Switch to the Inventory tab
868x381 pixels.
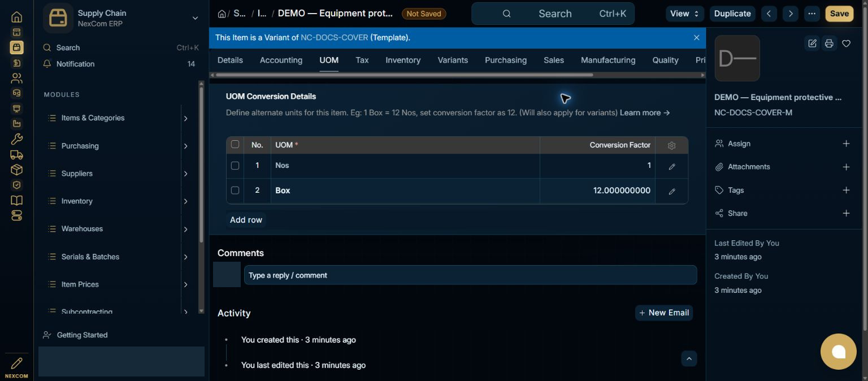pyautogui.click(x=403, y=60)
